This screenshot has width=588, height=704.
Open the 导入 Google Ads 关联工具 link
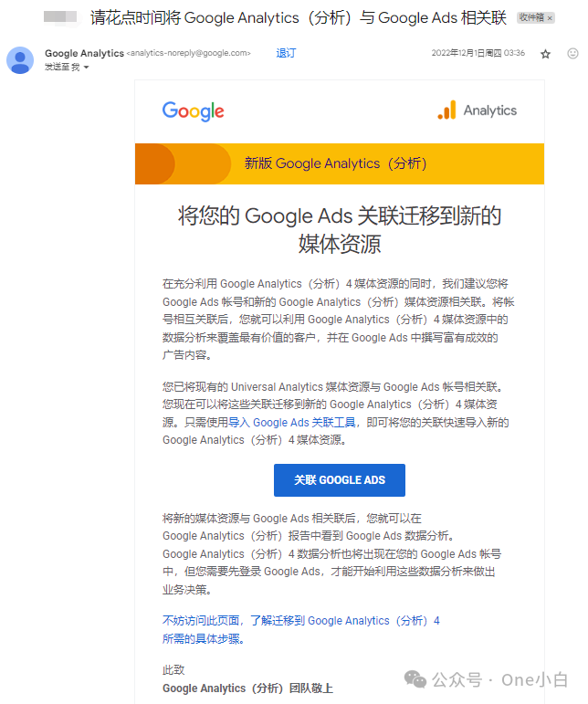point(292,423)
